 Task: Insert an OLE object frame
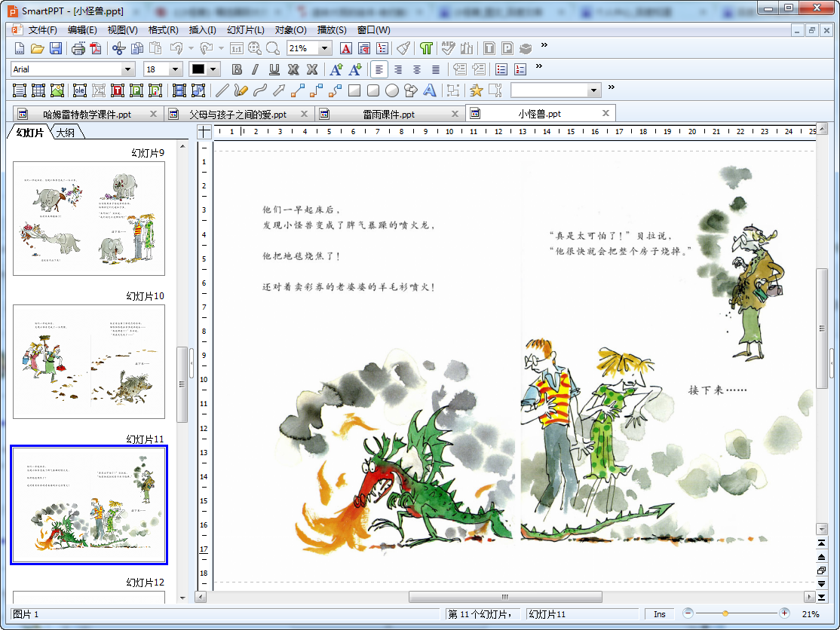80,90
